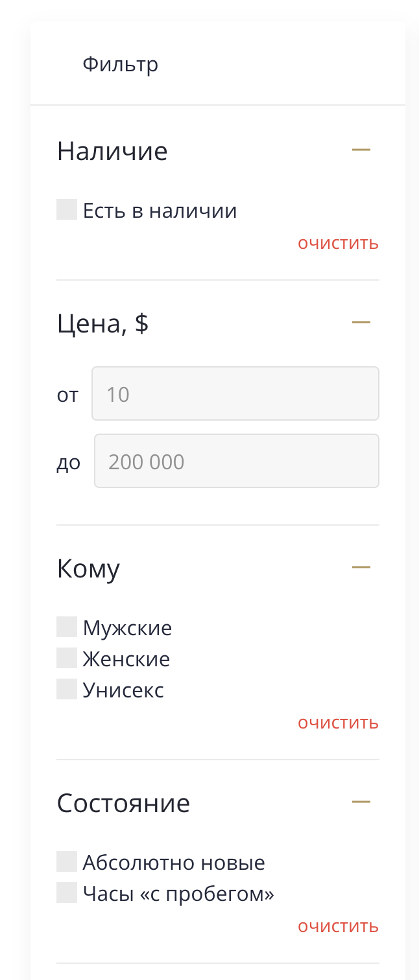Toggle the Часы «с пробегом» checkbox
The image size is (419, 980).
[67, 893]
